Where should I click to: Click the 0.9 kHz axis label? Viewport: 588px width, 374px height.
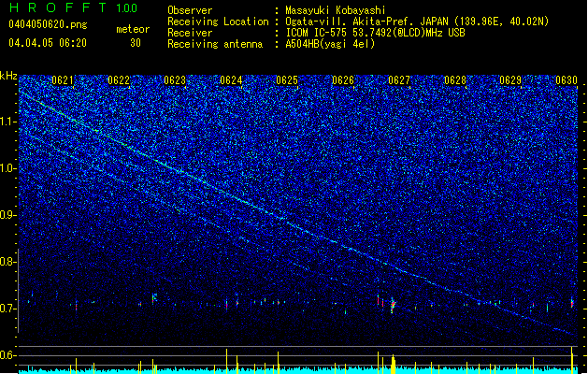[8, 215]
